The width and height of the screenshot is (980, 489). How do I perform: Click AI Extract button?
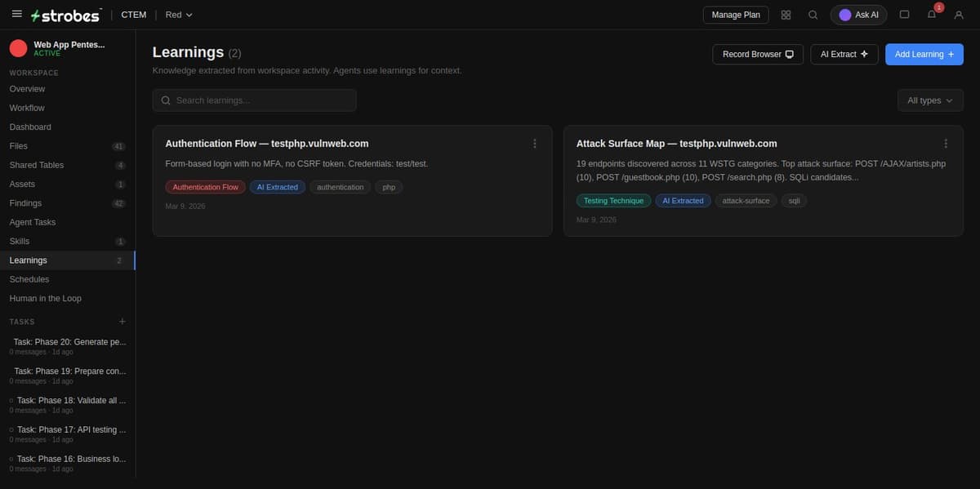(844, 54)
